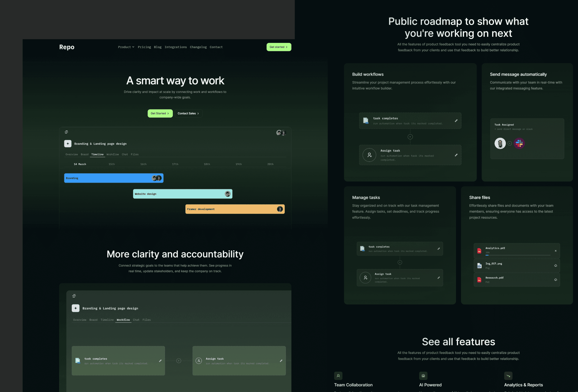This screenshot has width=578, height=392.
Task: Edit the Assign task node in the workflow panel
Action: pos(281,361)
